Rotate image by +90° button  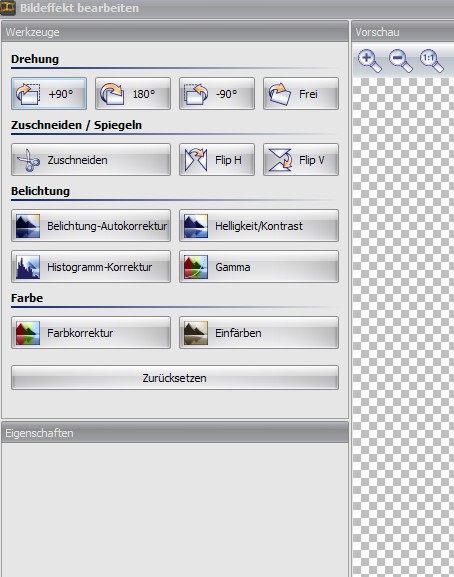click(49, 93)
